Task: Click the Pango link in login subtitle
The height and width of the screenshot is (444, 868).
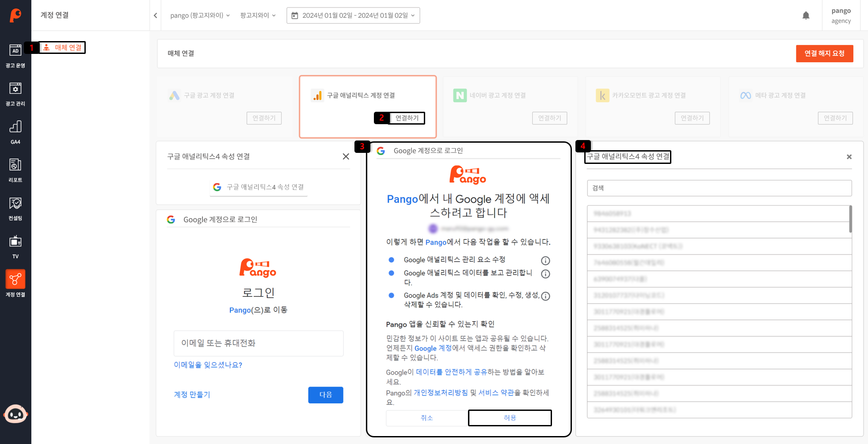Action: click(240, 310)
